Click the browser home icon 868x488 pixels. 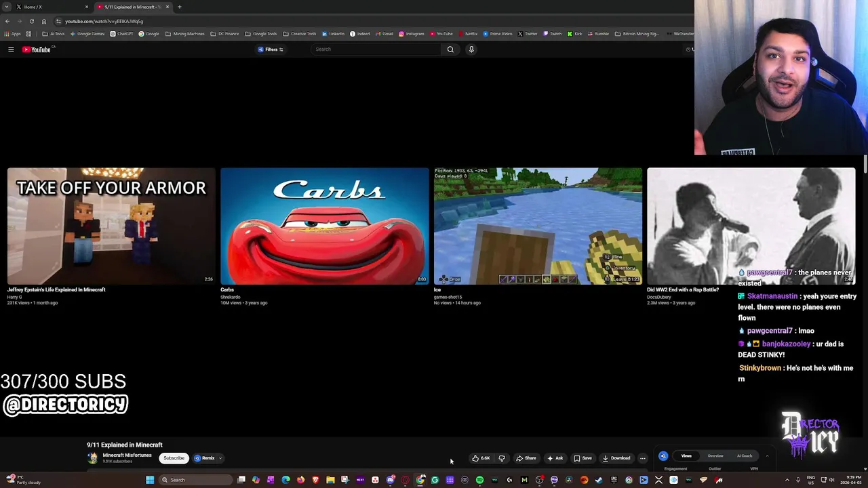44,21
